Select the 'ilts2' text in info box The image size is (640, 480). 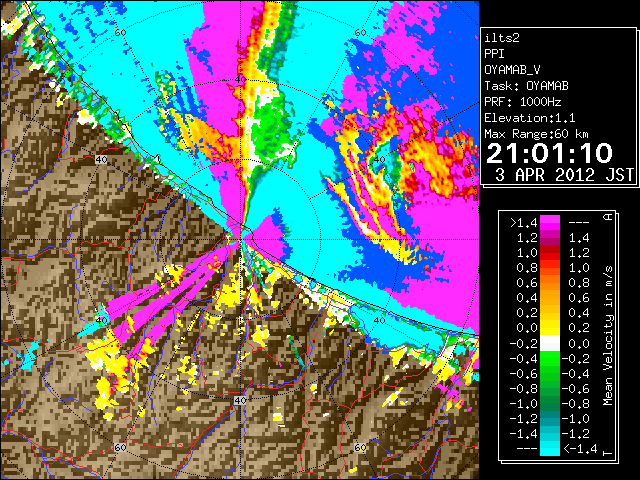coord(502,38)
